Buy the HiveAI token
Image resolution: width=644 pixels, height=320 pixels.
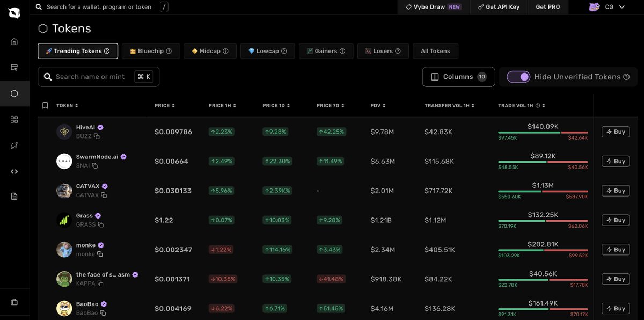click(616, 132)
